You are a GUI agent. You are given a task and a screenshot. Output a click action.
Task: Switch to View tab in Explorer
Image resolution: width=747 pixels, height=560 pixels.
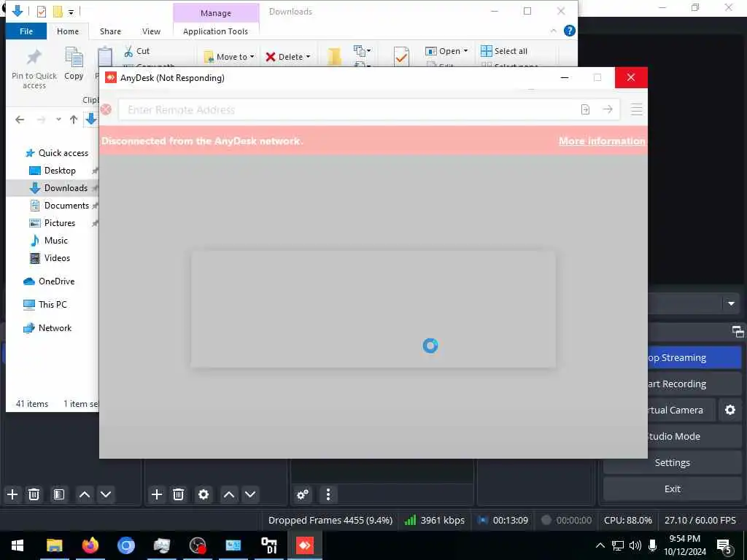151,31
